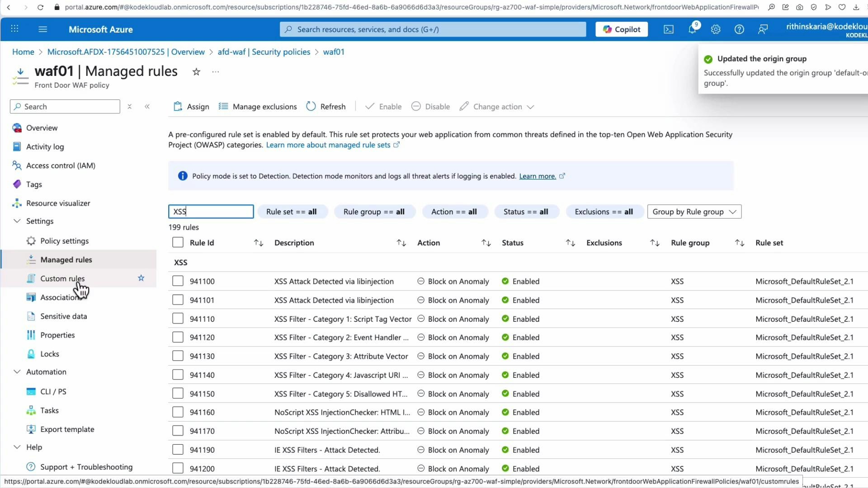Screen dimensions: 868x488
Task: Open Copilot in Azure
Action: click(621, 29)
